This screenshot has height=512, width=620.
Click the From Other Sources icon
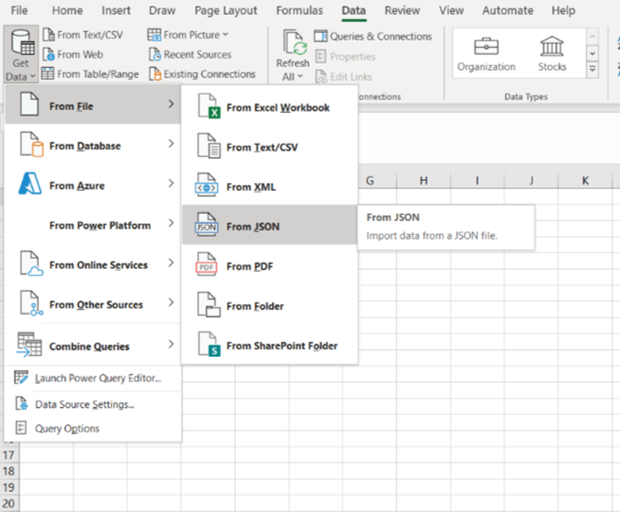[x=32, y=303]
